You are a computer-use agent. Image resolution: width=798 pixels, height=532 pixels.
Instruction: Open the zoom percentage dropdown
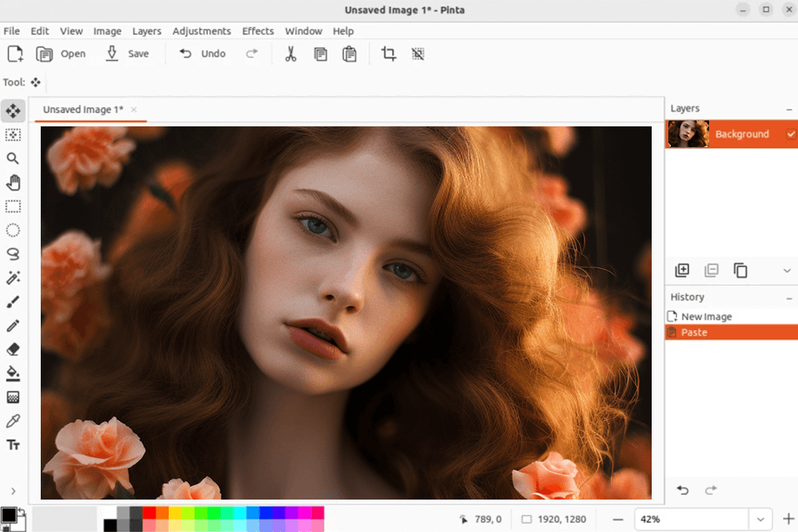[x=761, y=520]
